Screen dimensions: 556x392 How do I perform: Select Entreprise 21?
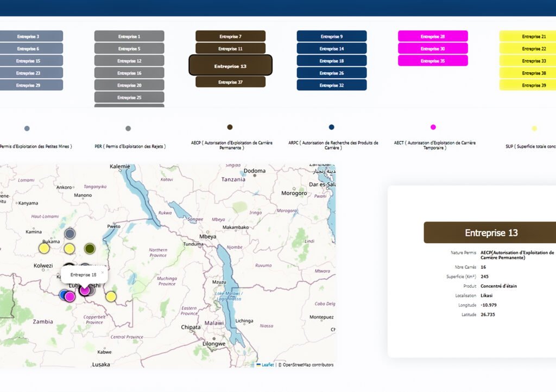pyautogui.click(x=528, y=36)
